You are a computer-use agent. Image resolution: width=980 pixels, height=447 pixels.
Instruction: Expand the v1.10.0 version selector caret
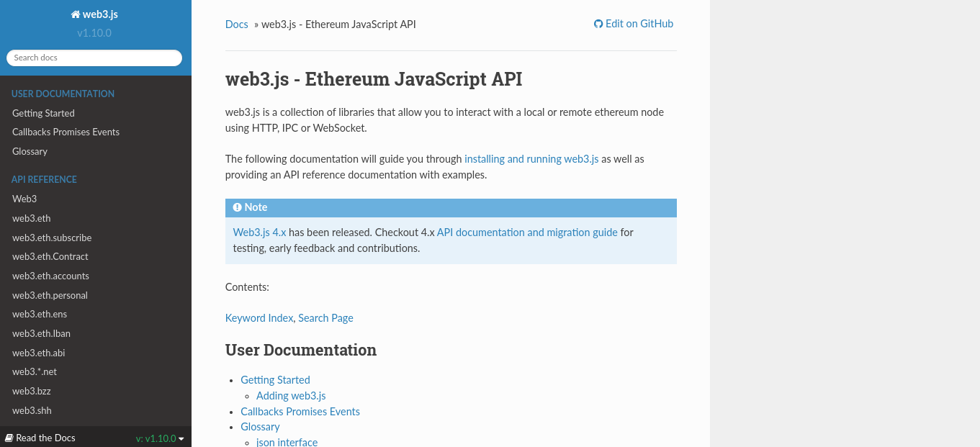[181, 439]
